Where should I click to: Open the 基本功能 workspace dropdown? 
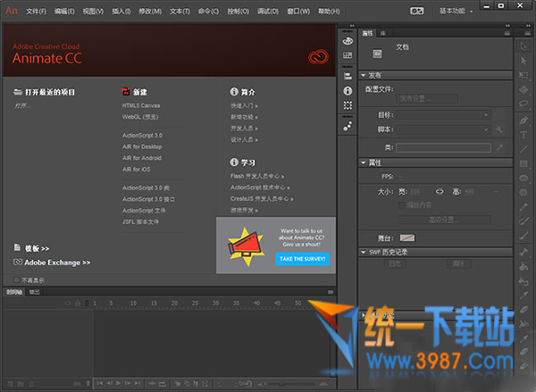(x=456, y=11)
